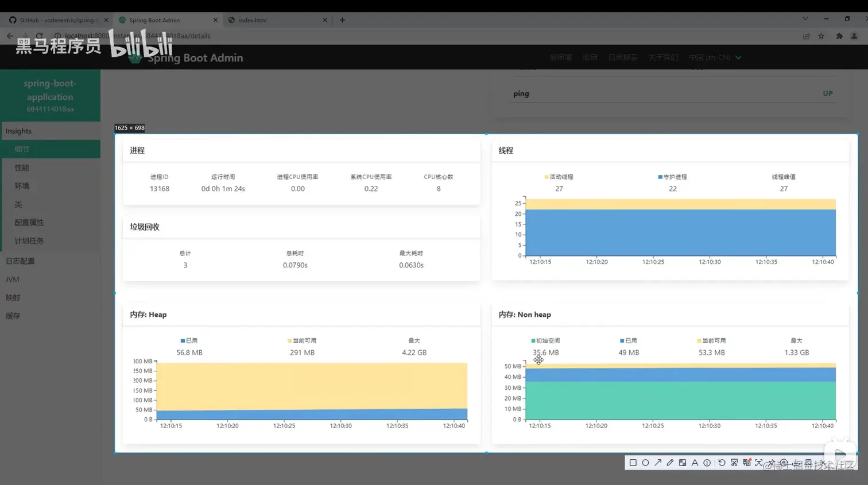Click the Heap 最大 value 4.22 GB

(x=414, y=352)
